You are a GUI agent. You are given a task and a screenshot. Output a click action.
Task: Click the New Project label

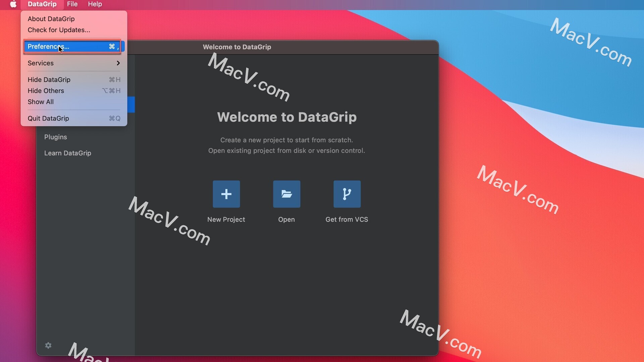[x=226, y=220]
